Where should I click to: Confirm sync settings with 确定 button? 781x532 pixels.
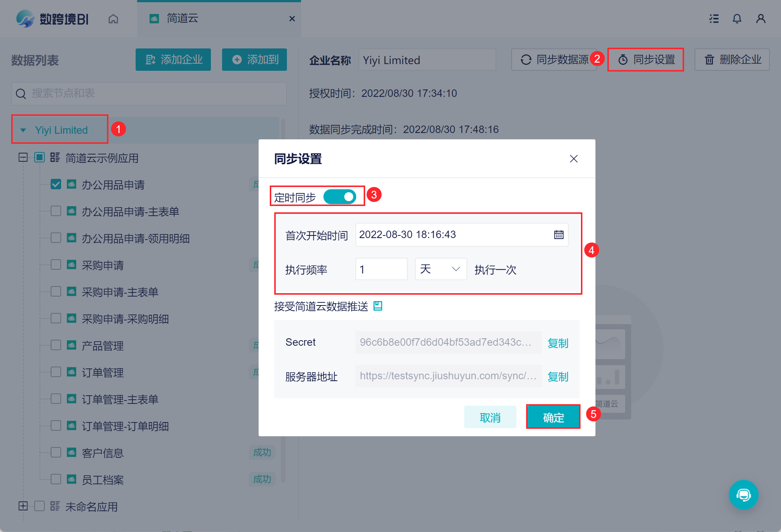click(x=553, y=417)
